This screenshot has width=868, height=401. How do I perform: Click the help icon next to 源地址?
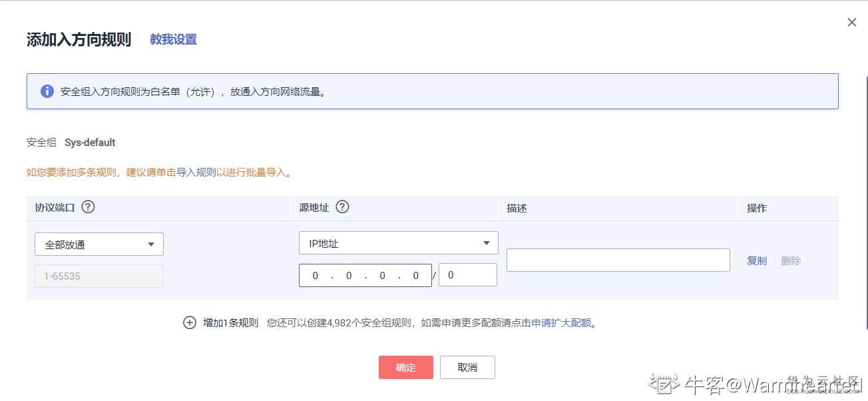(342, 207)
